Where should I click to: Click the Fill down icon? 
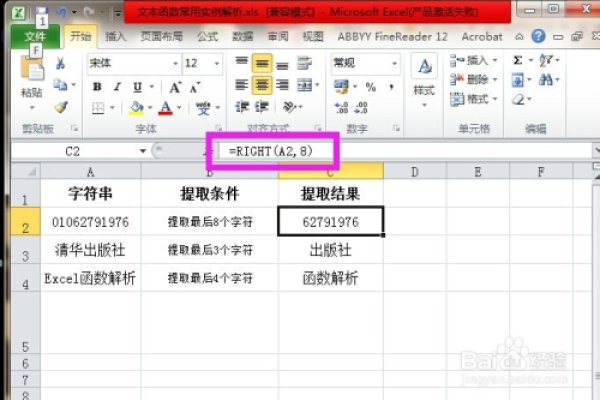click(518, 80)
